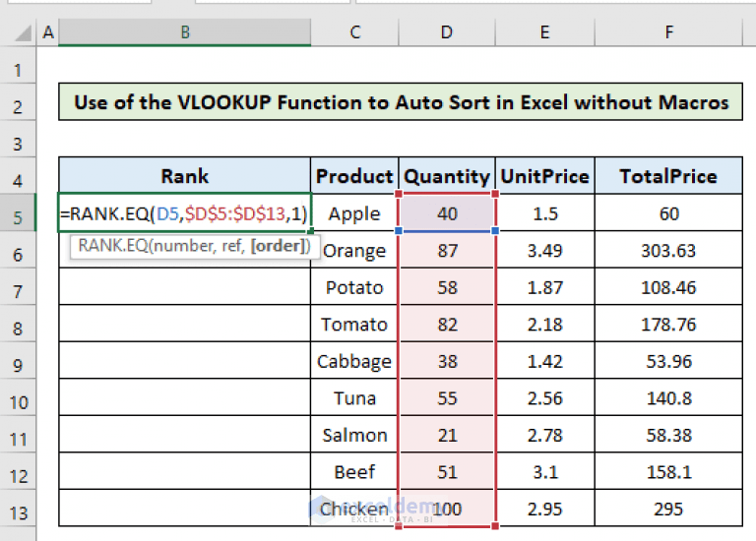Click quantity cell showing 58
The image size is (756, 541).
(447, 286)
